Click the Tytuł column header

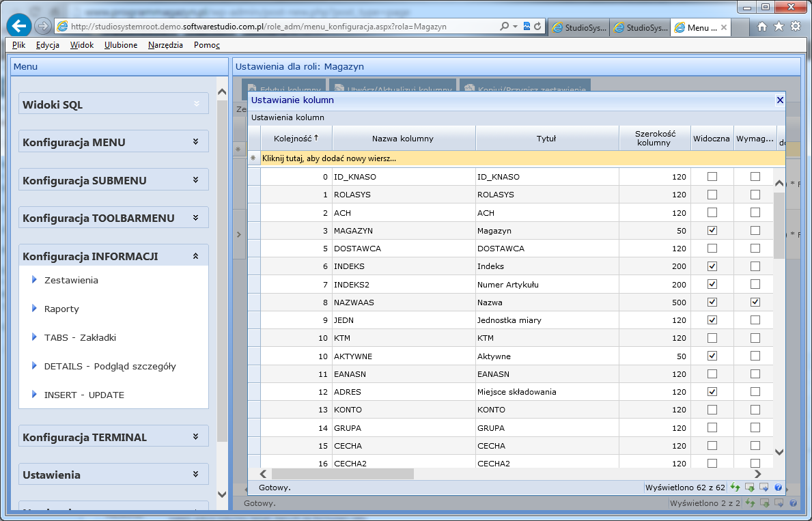click(x=546, y=139)
